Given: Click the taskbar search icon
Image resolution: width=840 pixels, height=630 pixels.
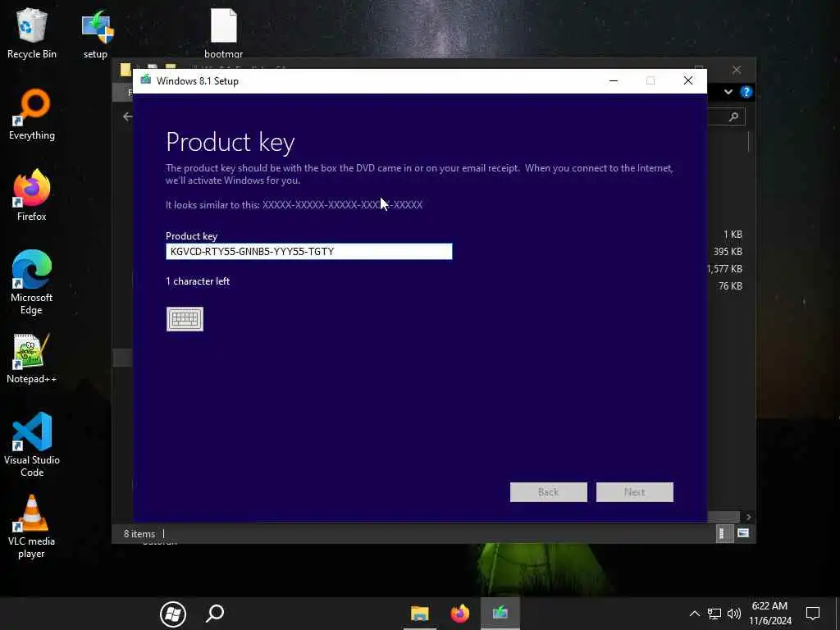Looking at the screenshot, I should 215,614.
